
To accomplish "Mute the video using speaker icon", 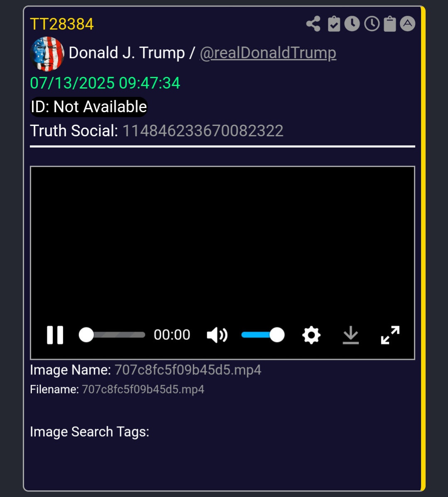I will pyautogui.click(x=217, y=335).
